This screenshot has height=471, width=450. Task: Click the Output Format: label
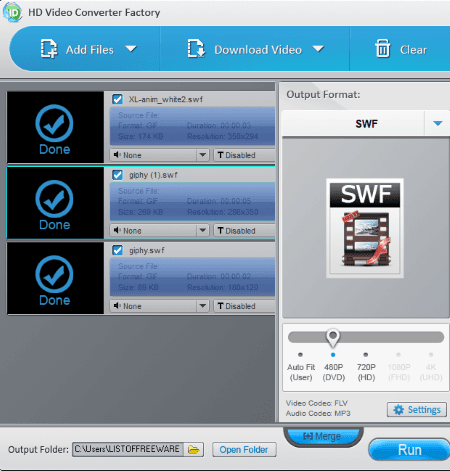pyautogui.click(x=323, y=95)
